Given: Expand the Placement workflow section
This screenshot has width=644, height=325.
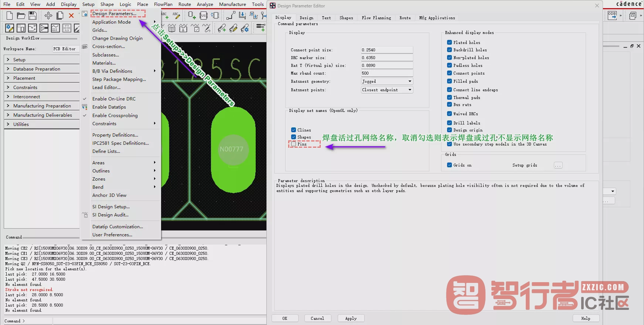Looking at the screenshot, I should click(x=42, y=78).
